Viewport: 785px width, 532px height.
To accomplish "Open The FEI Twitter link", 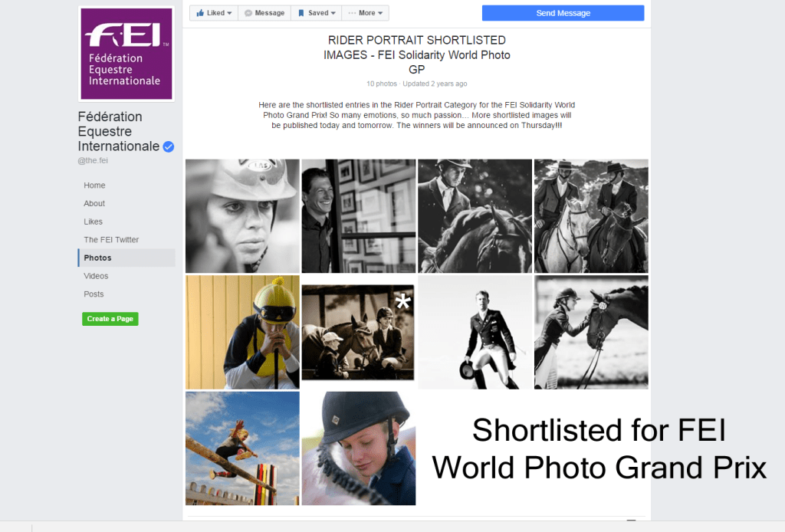I will click(x=111, y=240).
